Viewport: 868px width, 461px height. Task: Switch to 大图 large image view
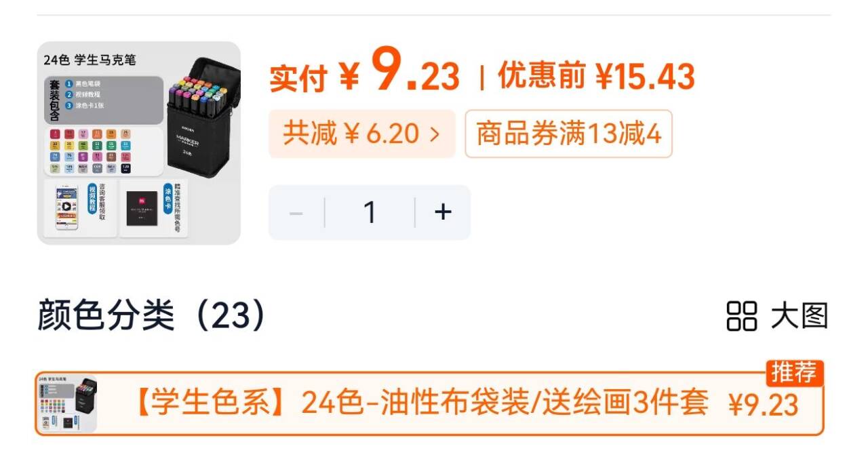click(x=777, y=317)
